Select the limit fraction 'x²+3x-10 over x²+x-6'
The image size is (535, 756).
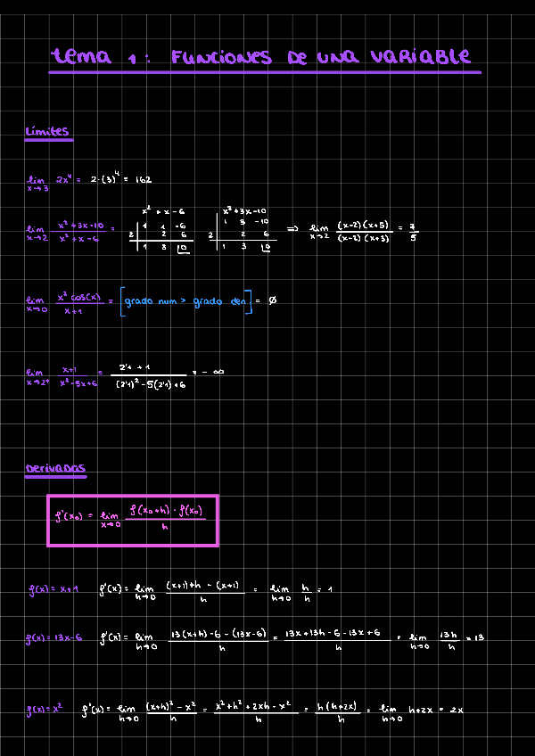[x=78, y=232]
